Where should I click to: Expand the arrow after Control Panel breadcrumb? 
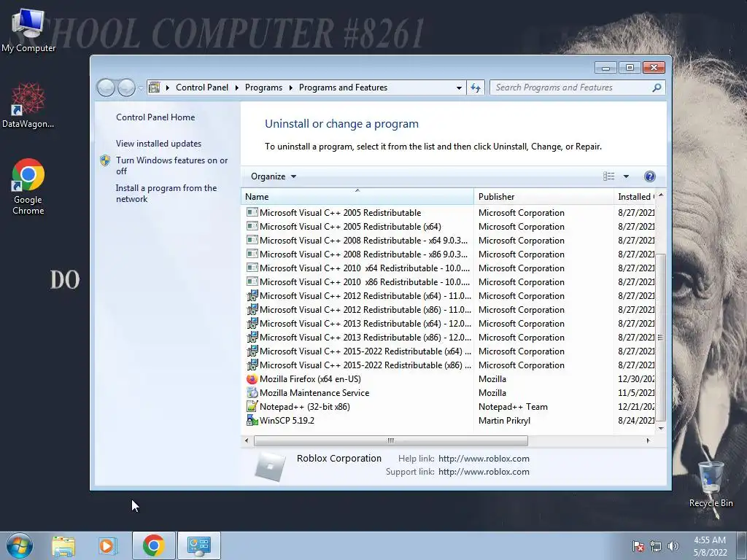(237, 87)
